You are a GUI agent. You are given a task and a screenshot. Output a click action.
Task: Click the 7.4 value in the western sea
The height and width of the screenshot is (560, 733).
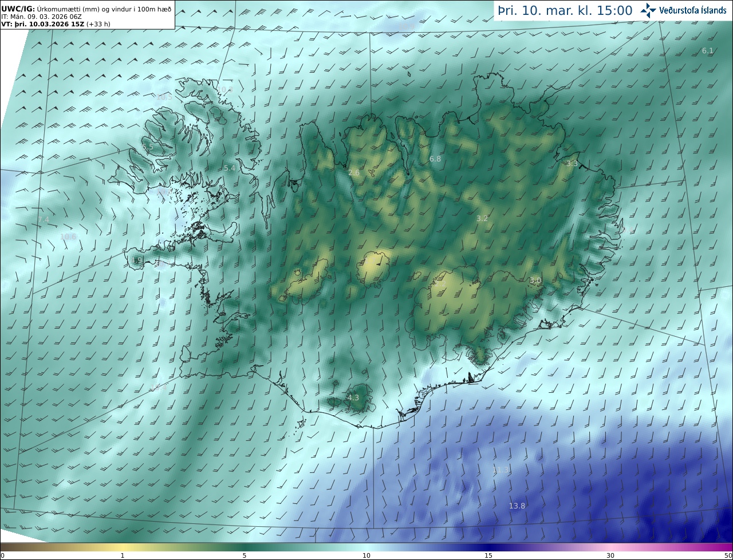click(x=44, y=219)
